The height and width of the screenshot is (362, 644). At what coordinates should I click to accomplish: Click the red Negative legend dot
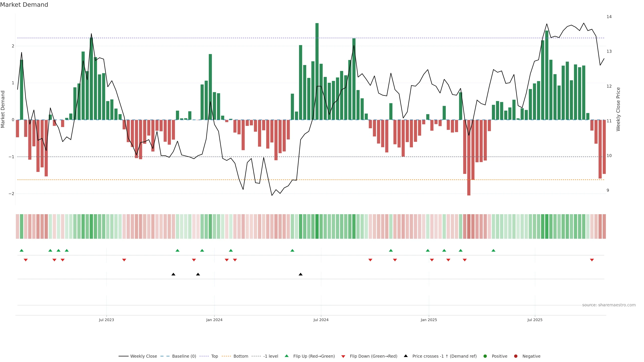point(516,356)
